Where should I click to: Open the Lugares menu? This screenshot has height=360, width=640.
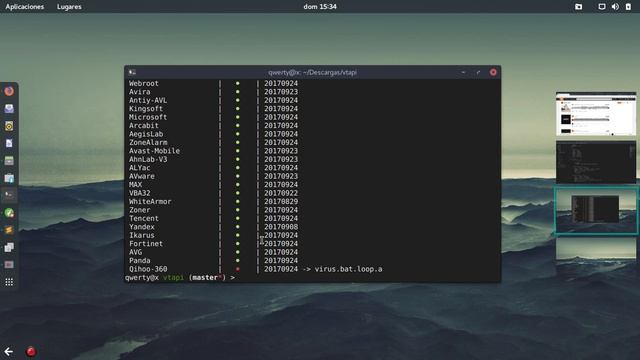pos(69,7)
